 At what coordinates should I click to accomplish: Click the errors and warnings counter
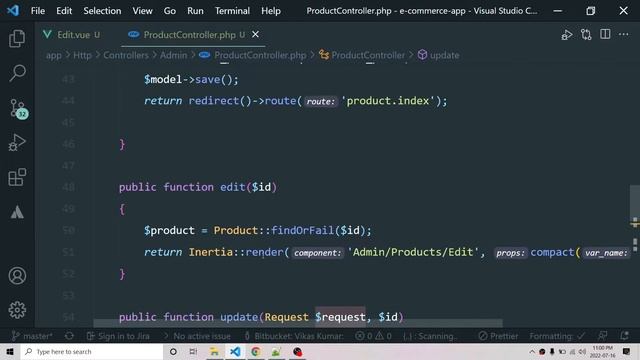click(373, 336)
